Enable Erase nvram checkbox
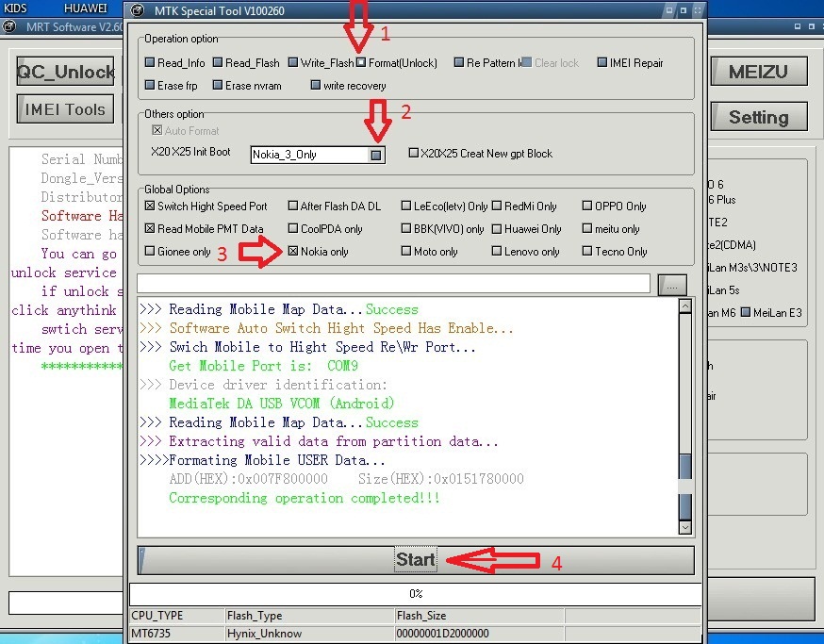This screenshot has height=644, width=824. click(218, 85)
